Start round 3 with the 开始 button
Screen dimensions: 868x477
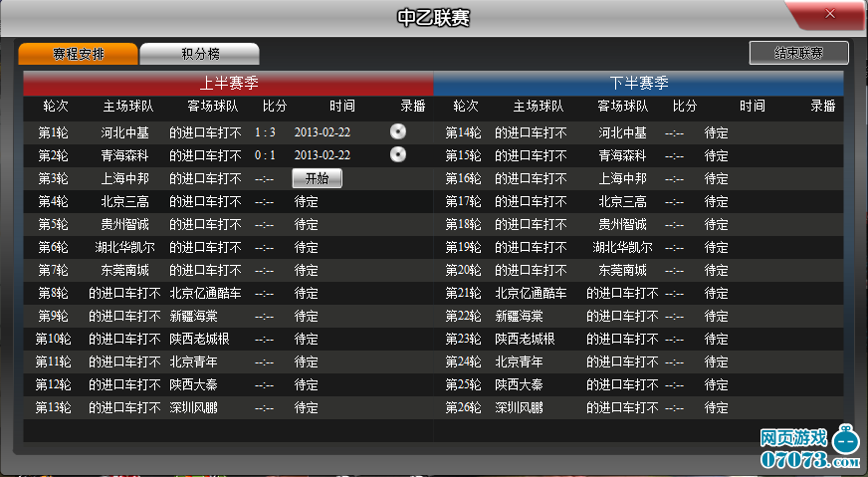click(317, 178)
